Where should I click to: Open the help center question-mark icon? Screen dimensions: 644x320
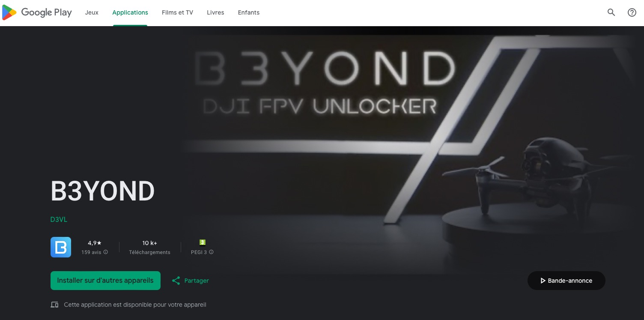point(632,12)
